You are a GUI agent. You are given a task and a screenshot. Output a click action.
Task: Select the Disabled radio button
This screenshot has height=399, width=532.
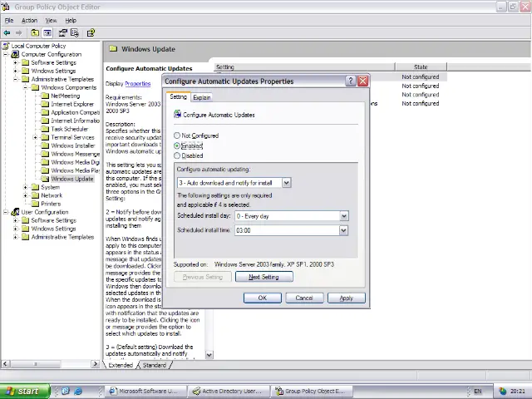tap(177, 155)
